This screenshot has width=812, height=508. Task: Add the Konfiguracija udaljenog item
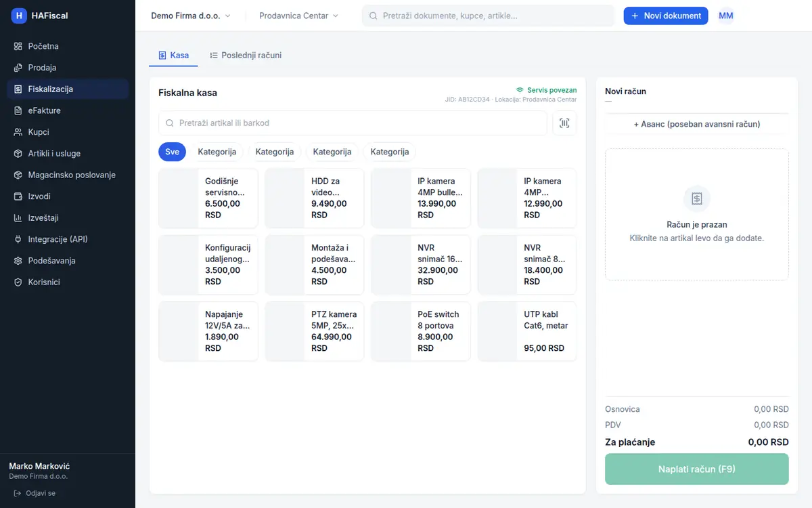[x=208, y=265]
